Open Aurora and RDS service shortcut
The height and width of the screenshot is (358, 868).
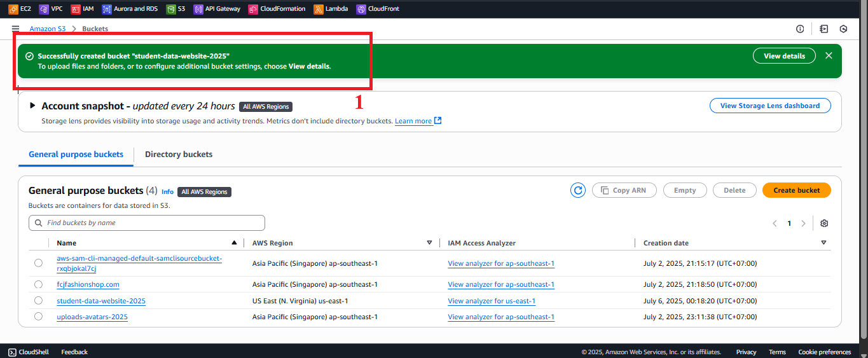coord(130,9)
